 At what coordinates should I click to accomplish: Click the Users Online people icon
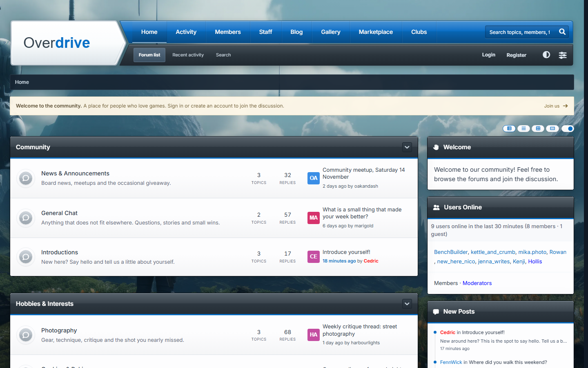(x=436, y=207)
